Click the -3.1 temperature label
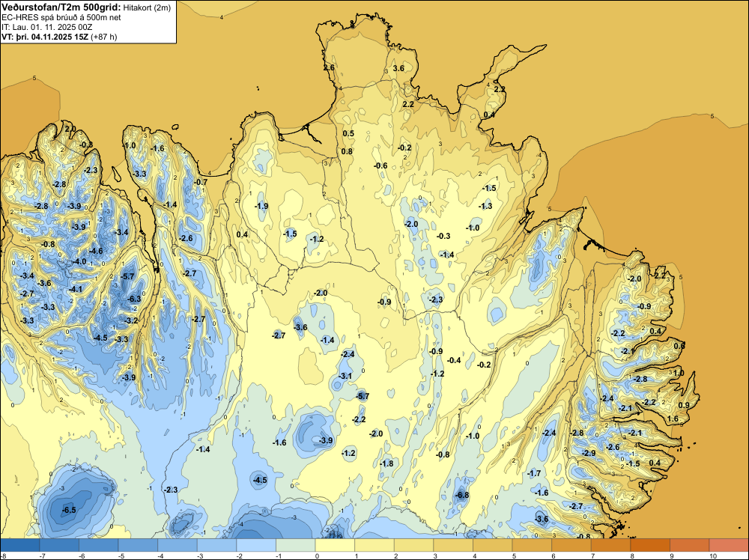The image size is (749, 560). click(x=345, y=376)
